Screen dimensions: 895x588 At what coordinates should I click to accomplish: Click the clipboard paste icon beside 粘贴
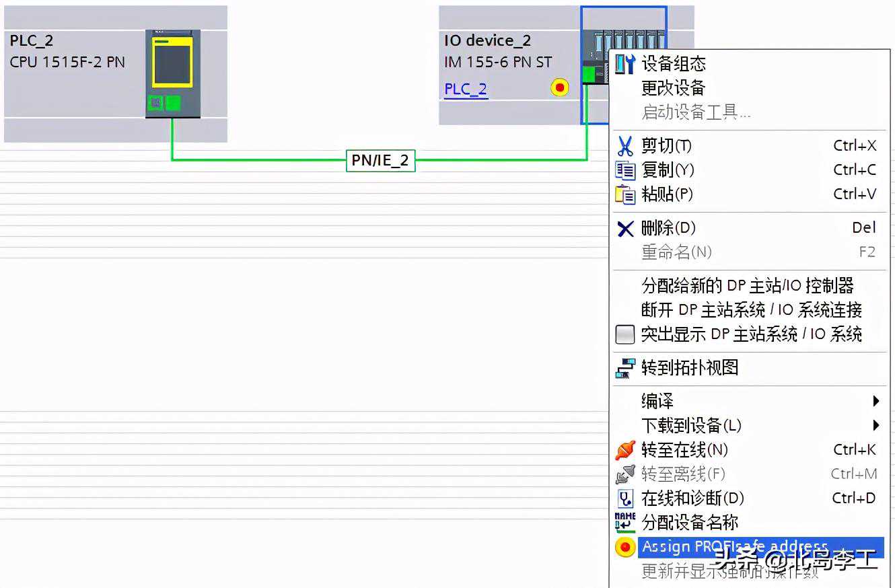point(625,194)
